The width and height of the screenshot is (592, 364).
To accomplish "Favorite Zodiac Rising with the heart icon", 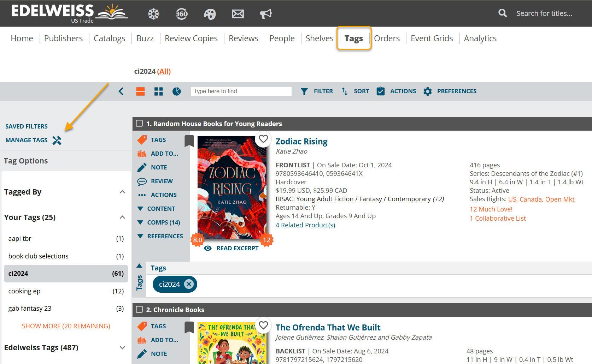I will tap(263, 139).
